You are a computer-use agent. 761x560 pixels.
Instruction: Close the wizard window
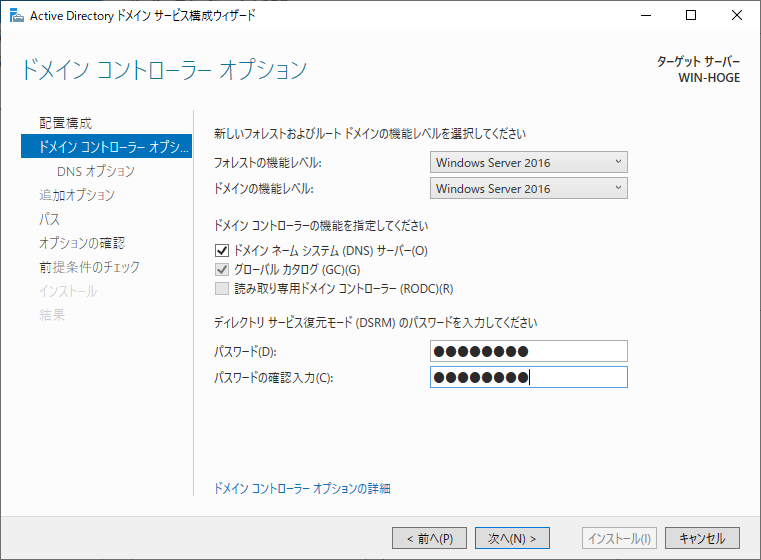click(x=737, y=16)
